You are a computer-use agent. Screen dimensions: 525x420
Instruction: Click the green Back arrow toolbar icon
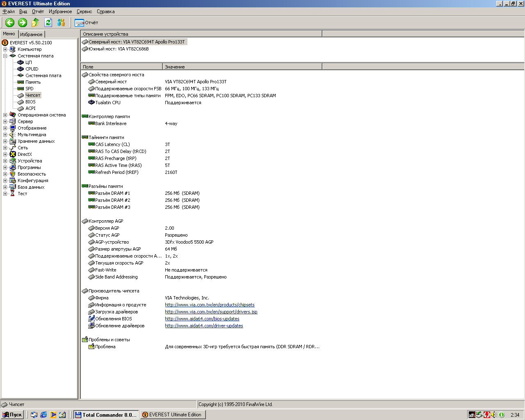[10, 23]
